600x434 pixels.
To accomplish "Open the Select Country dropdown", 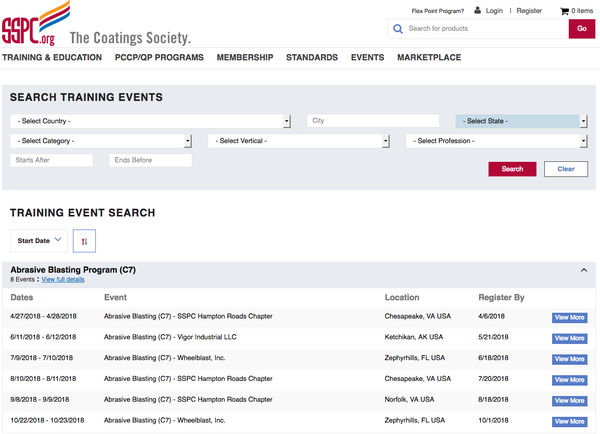I will point(150,121).
